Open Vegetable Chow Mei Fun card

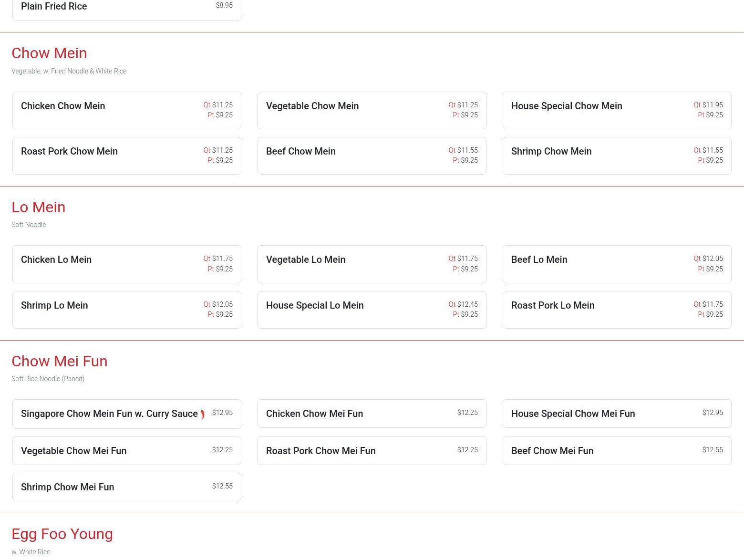coord(127,451)
